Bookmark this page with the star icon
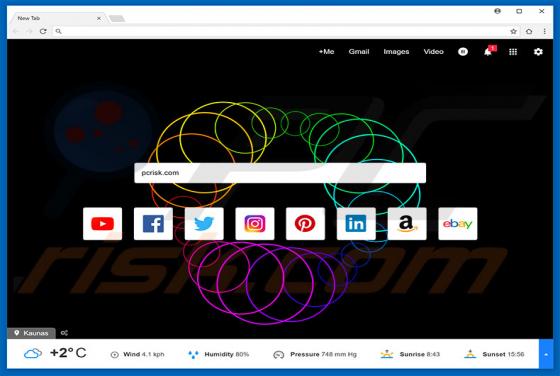This screenshot has height=376, width=560. [x=514, y=31]
